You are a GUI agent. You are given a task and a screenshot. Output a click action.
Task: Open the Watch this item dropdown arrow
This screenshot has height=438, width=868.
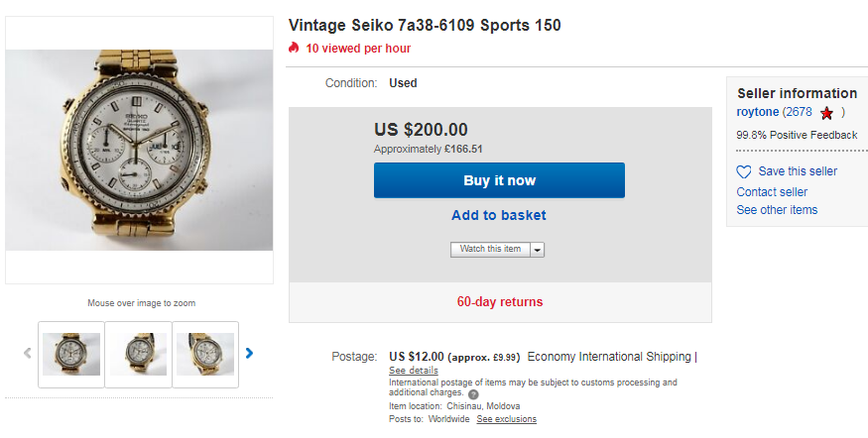point(538,250)
